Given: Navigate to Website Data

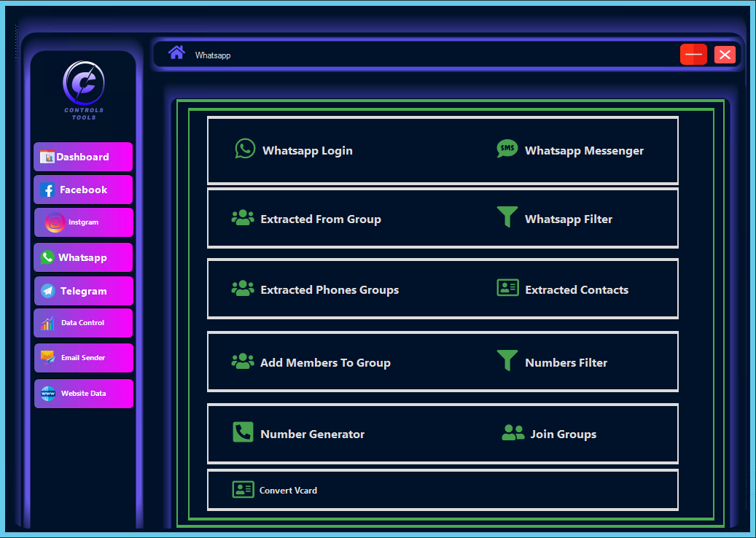Looking at the screenshot, I should pyautogui.click(x=83, y=394).
